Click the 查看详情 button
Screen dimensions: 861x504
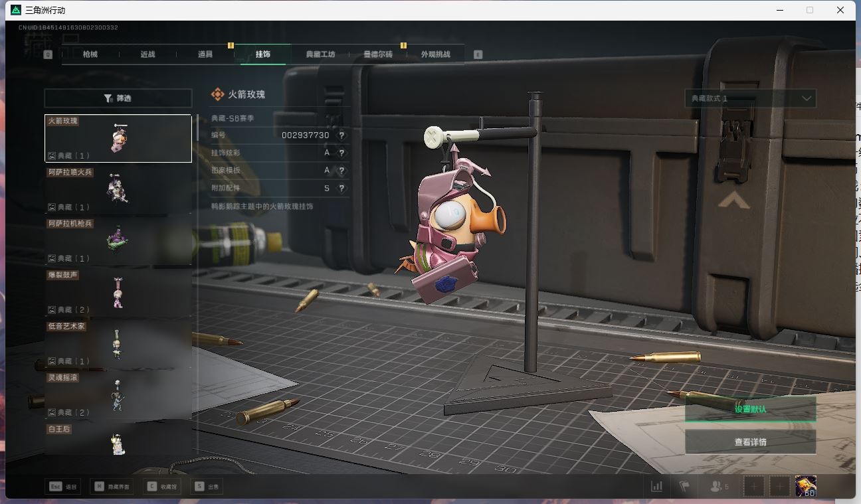tap(750, 442)
